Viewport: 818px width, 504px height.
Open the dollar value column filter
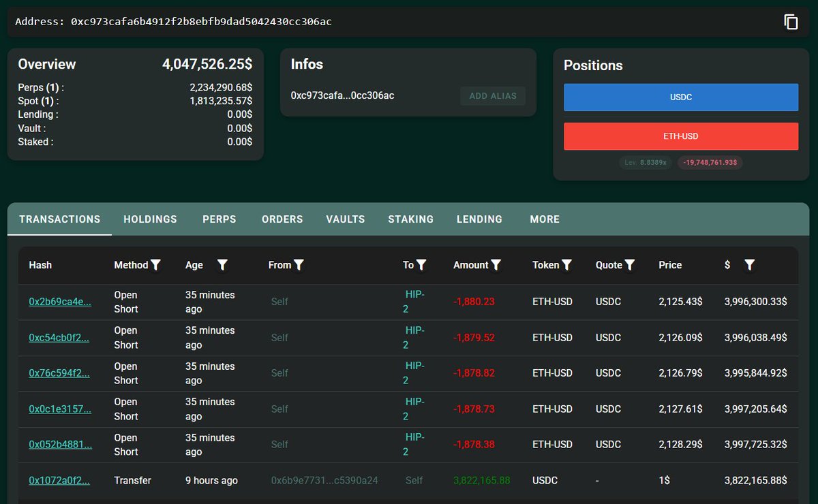click(x=748, y=265)
